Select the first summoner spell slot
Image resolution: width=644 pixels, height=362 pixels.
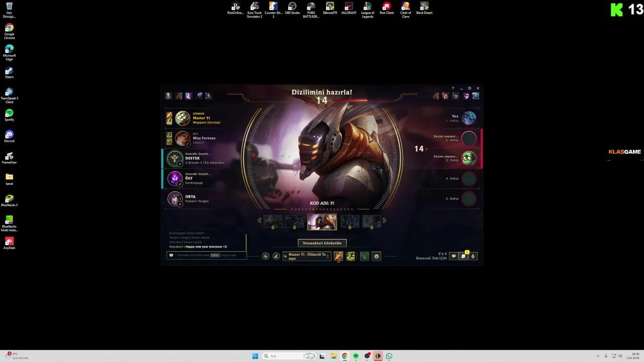339,256
